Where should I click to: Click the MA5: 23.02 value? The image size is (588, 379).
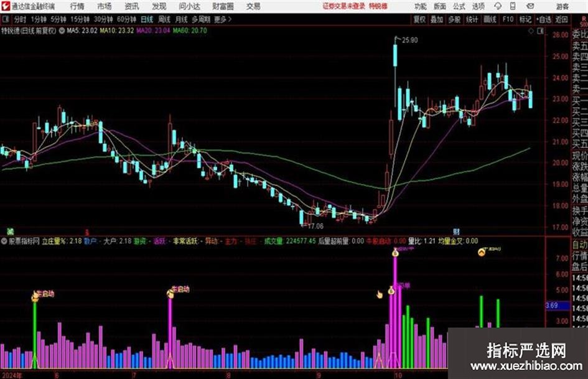[x=82, y=30]
